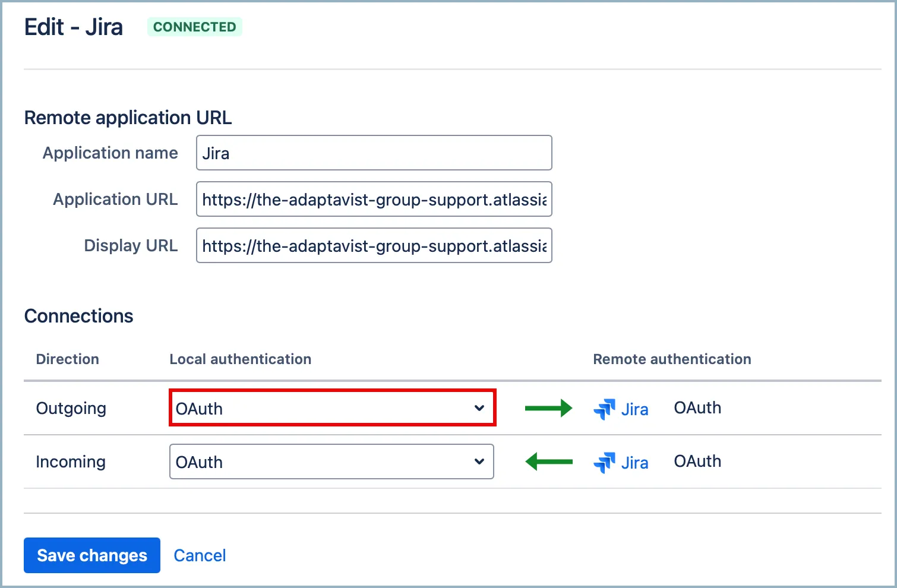Click the Application name label

110,153
